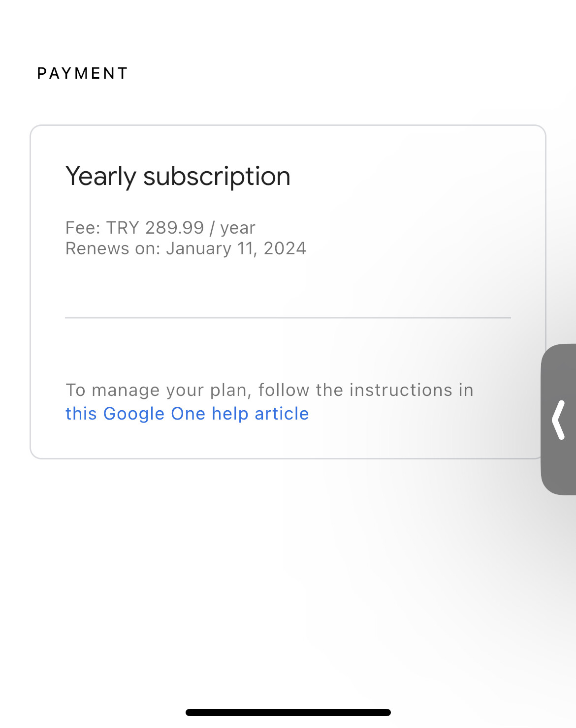Click the horizontal divider inside the card
The image size is (576, 728).
(x=288, y=318)
